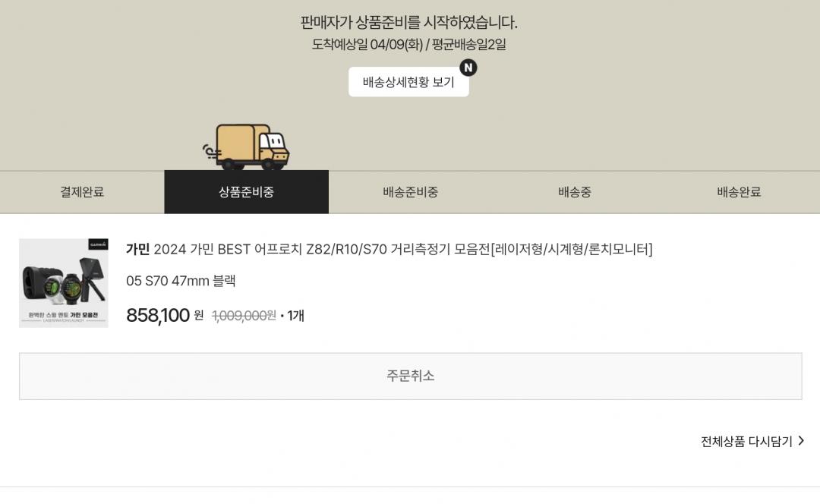Open the Garmin product thumbnail
The image size is (820, 504).
[64, 283]
